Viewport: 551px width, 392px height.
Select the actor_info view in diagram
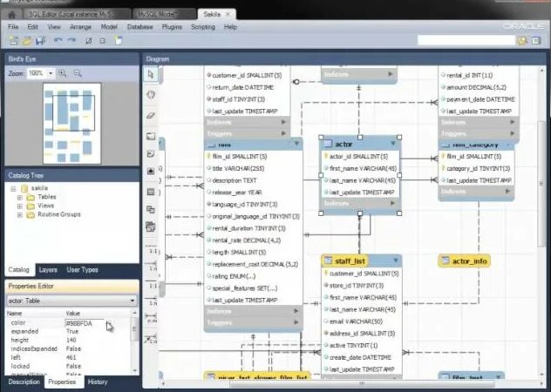tap(464, 261)
